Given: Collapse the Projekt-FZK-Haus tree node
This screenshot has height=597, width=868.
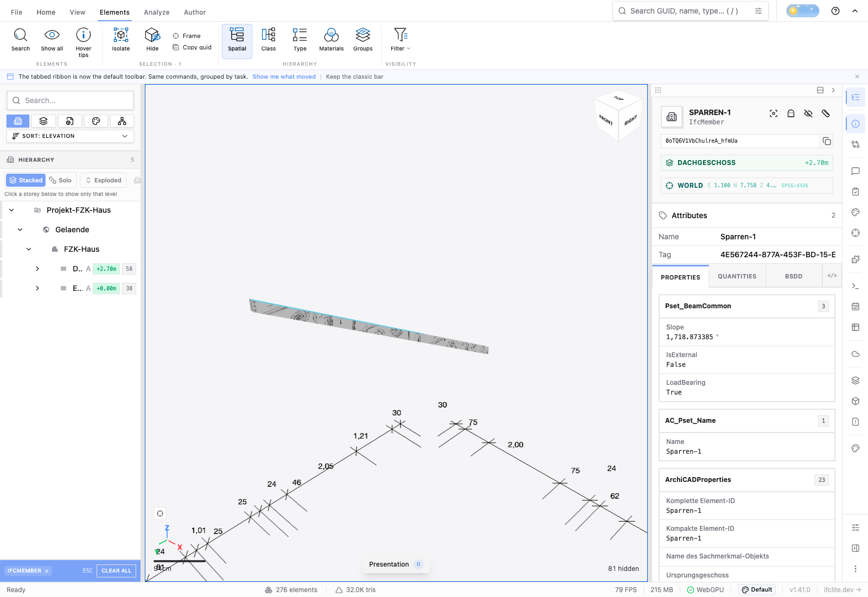Looking at the screenshot, I should coord(11,210).
